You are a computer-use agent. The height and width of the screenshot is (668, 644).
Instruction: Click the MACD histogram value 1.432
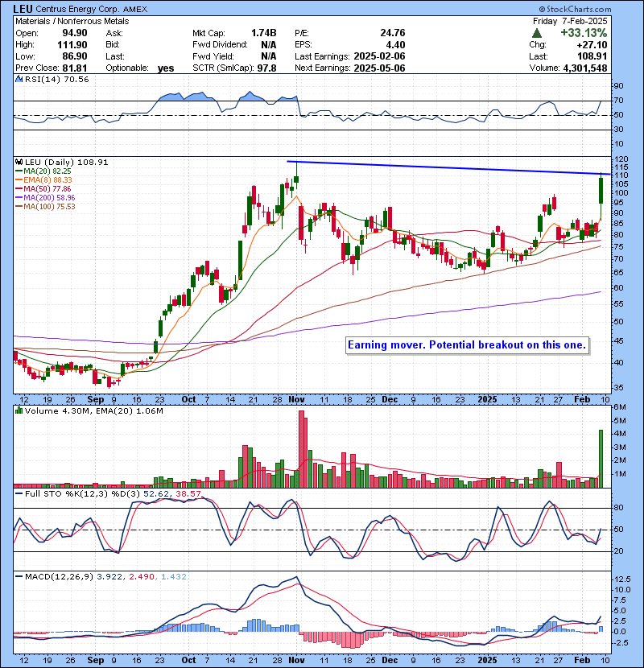tap(174, 576)
